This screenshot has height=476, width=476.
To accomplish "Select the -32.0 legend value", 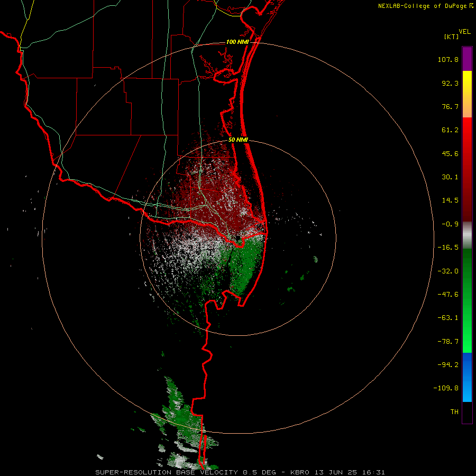I will (x=448, y=271).
